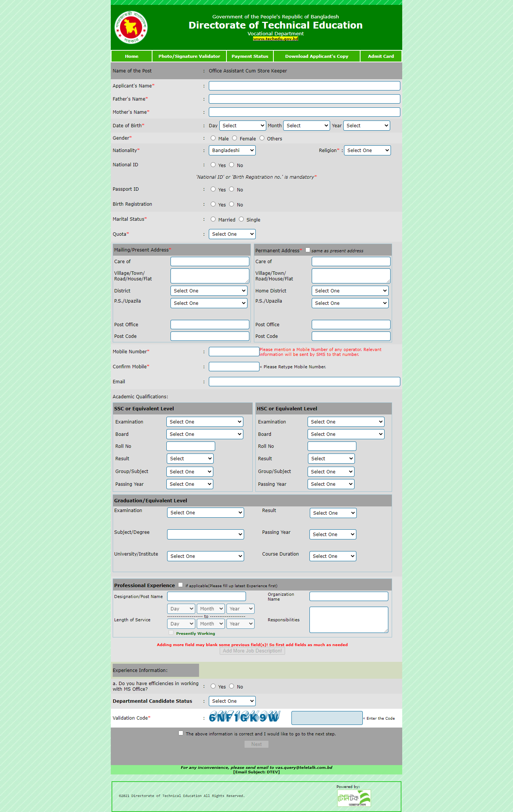Viewport: 513px width, 812px height.
Task: Click the SSC Roll No field
Action: pyautogui.click(x=191, y=446)
